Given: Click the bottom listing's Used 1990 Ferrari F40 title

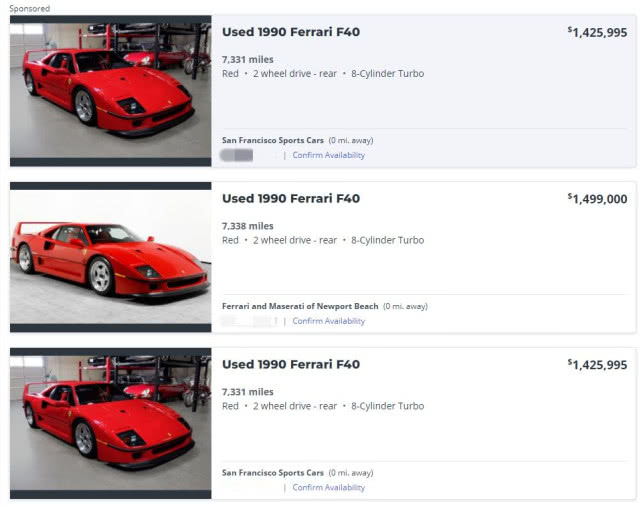Looking at the screenshot, I should coord(291,364).
